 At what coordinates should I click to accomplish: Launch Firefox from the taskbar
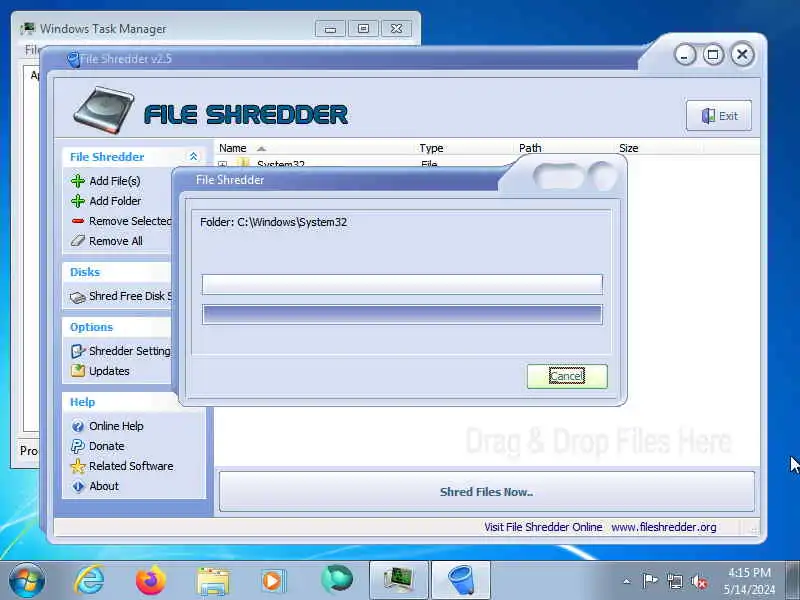click(151, 580)
